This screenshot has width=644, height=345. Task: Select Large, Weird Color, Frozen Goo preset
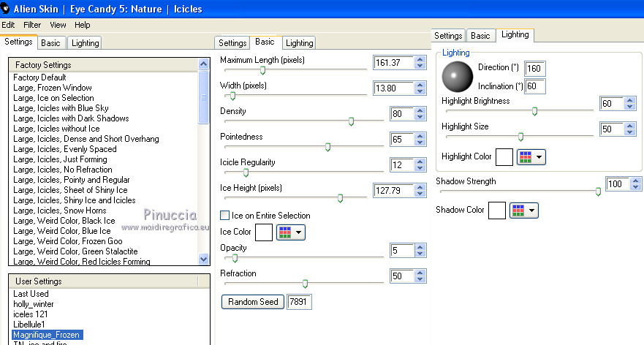[68, 241]
